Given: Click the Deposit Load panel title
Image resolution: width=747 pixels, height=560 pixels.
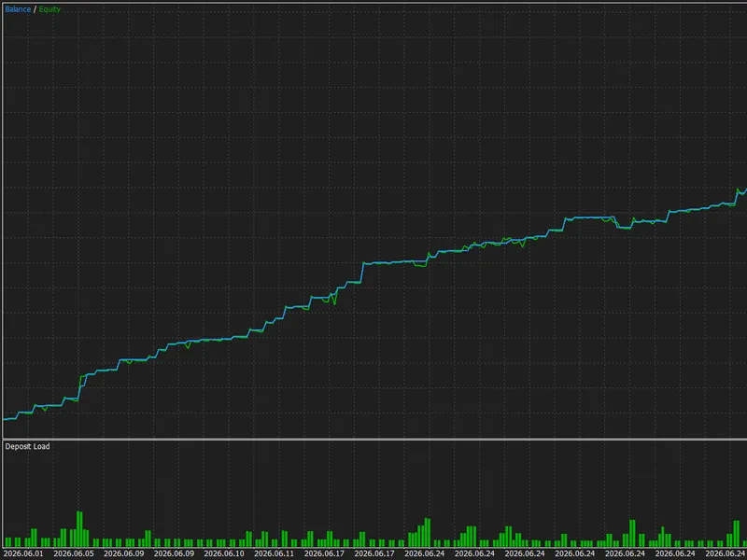Looking at the screenshot, I should (27, 446).
